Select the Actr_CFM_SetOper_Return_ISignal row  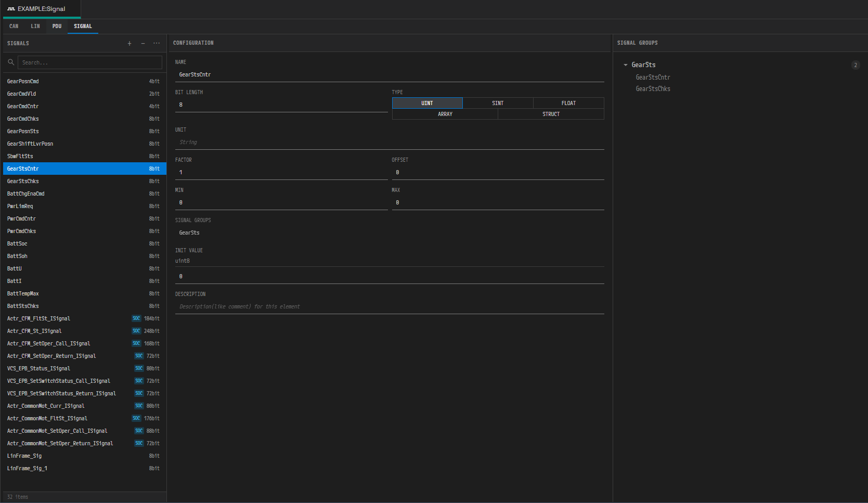pyautogui.click(x=85, y=356)
